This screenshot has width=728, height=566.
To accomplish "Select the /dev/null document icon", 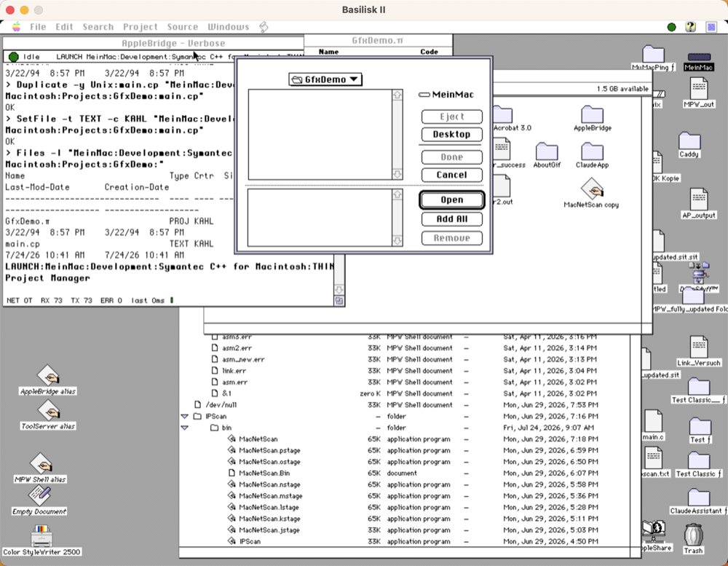I will tap(198, 405).
